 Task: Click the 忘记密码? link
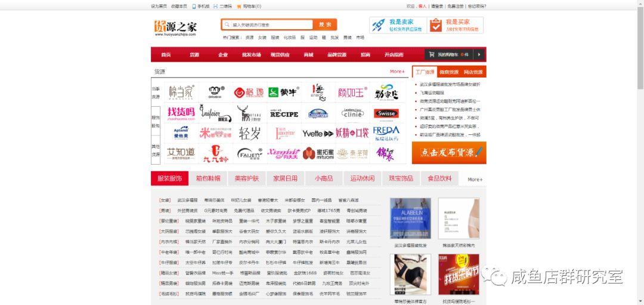pyautogui.click(x=477, y=6)
